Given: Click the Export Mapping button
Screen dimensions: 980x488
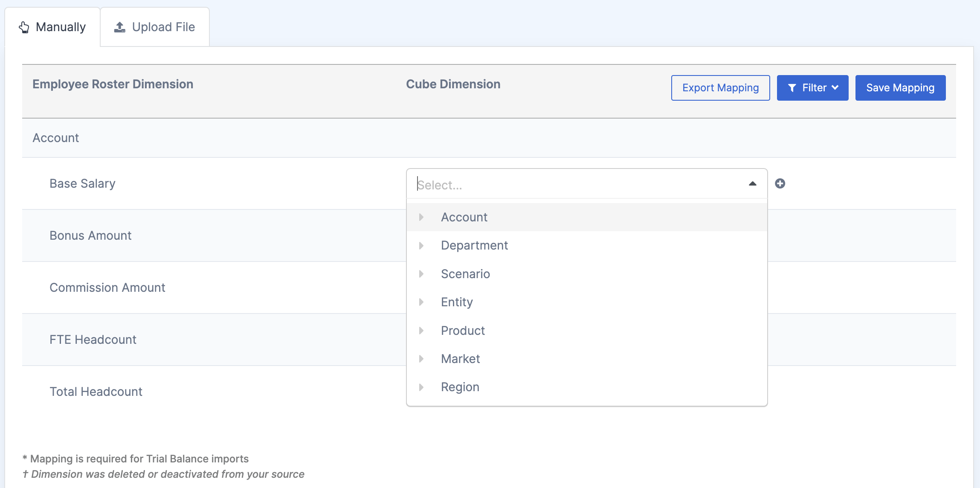Looking at the screenshot, I should pos(720,88).
